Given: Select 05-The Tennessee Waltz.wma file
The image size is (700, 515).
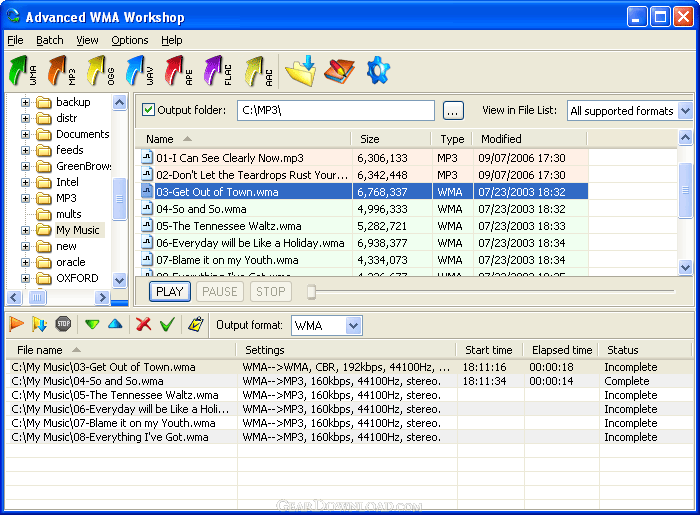Looking at the screenshot, I should pyautogui.click(x=362, y=226).
